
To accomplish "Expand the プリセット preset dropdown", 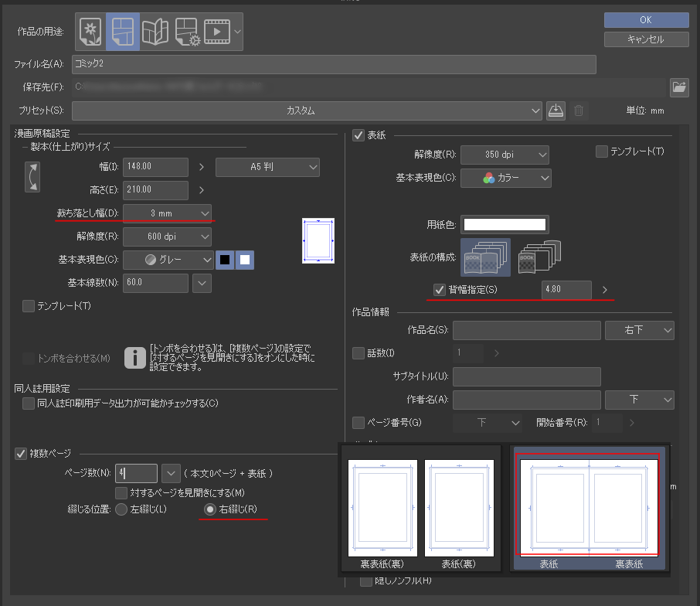I will 307,111.
